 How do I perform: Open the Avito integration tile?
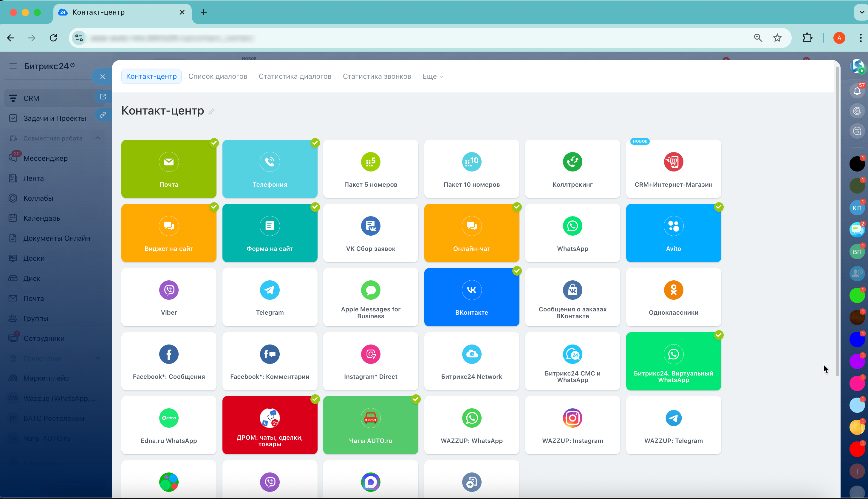[x=673, y=233]
